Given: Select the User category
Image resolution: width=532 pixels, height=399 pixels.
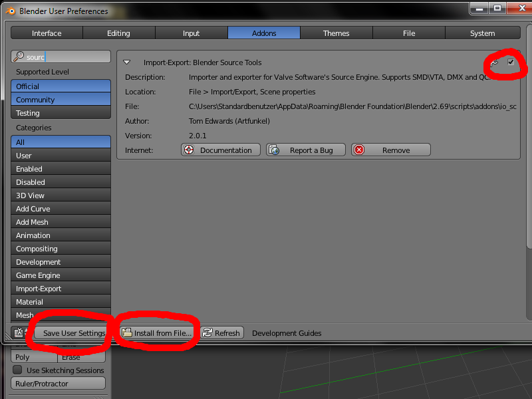Looking at the screenshot, I should pyautogui.click(x=61, y=156).
